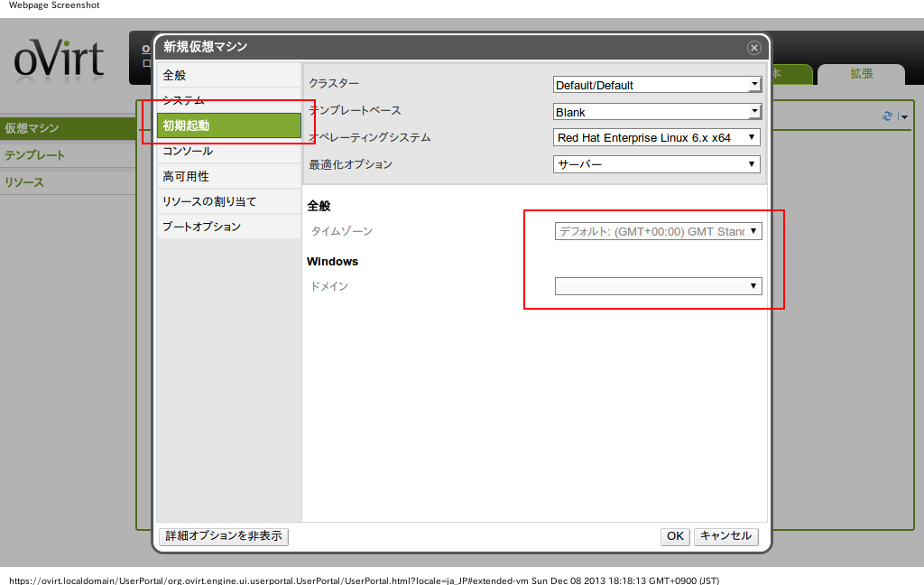Click the oVirt logo
The width and height of the screenshot is (924, 585).
pos(59,60)
